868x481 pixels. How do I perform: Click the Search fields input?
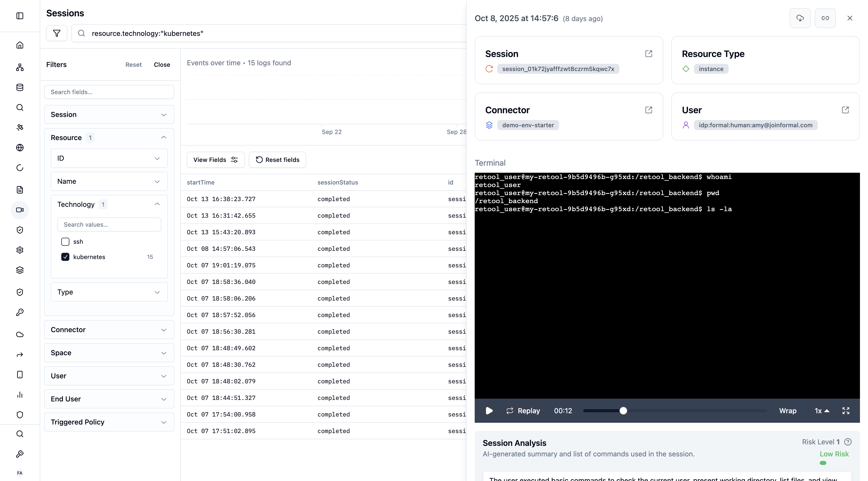tap(109, 92)
